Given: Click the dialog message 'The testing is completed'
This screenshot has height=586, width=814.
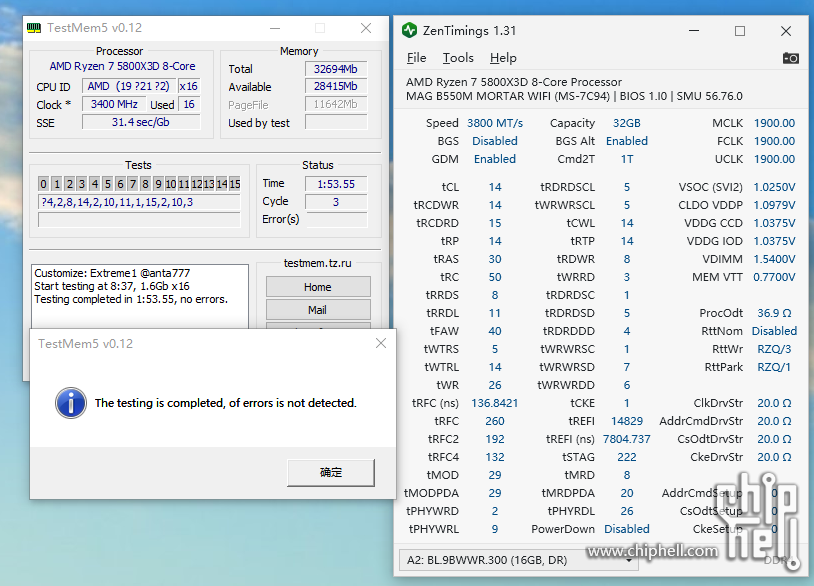Looking at the screenshot, I should [x=225, y=403].
